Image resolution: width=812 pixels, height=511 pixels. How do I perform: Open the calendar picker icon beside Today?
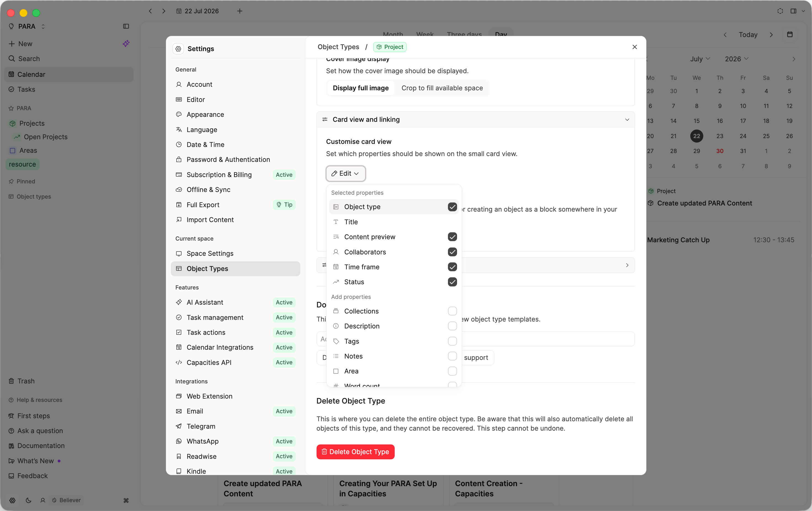click(x=790, y=35)
